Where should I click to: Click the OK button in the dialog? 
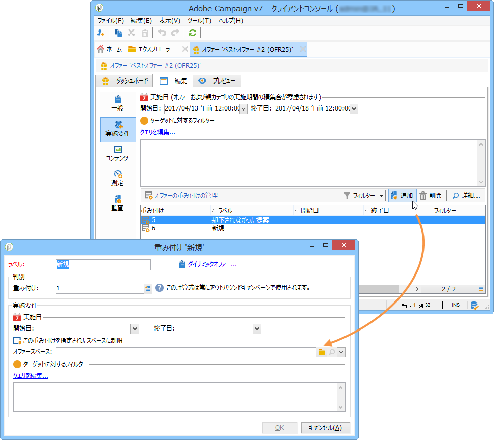279,428
